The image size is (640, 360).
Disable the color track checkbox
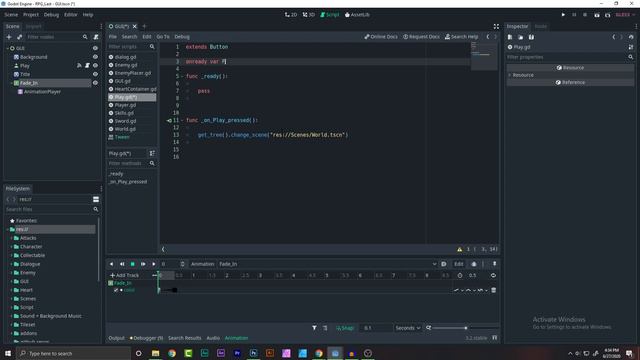click(116, 290)
